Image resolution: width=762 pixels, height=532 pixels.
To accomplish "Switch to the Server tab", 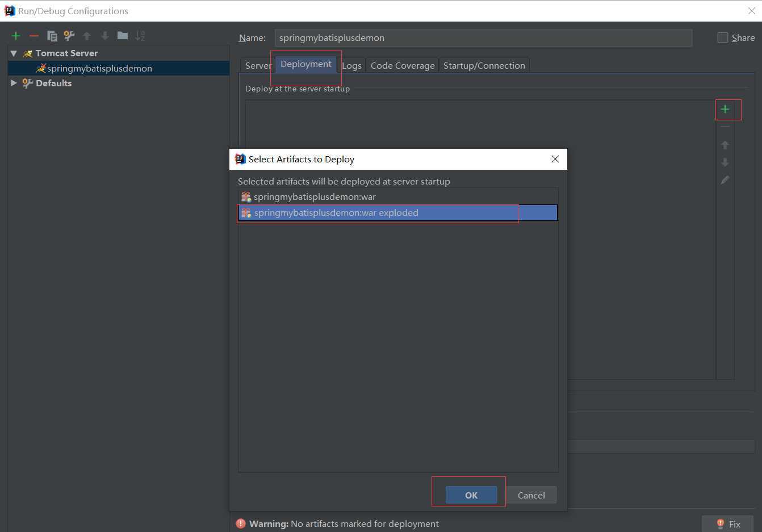I will coord(258,65).
